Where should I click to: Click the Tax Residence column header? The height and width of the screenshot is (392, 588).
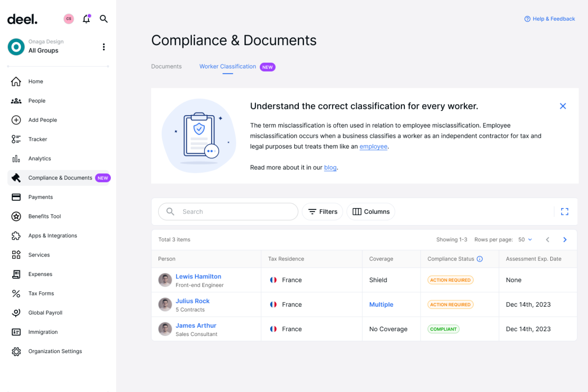click(x=286, y=259)
